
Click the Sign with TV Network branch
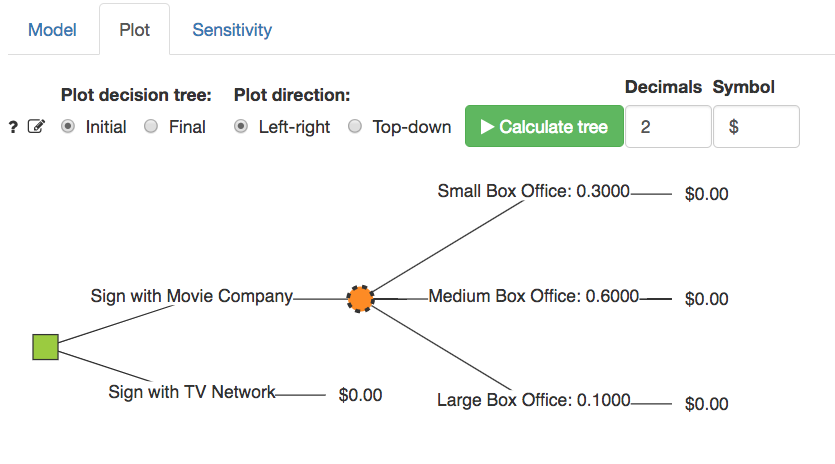(x=191, y=392)
